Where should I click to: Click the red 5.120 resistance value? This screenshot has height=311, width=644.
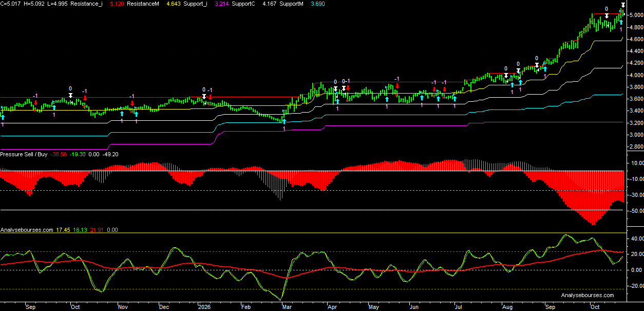pos(118,4)
